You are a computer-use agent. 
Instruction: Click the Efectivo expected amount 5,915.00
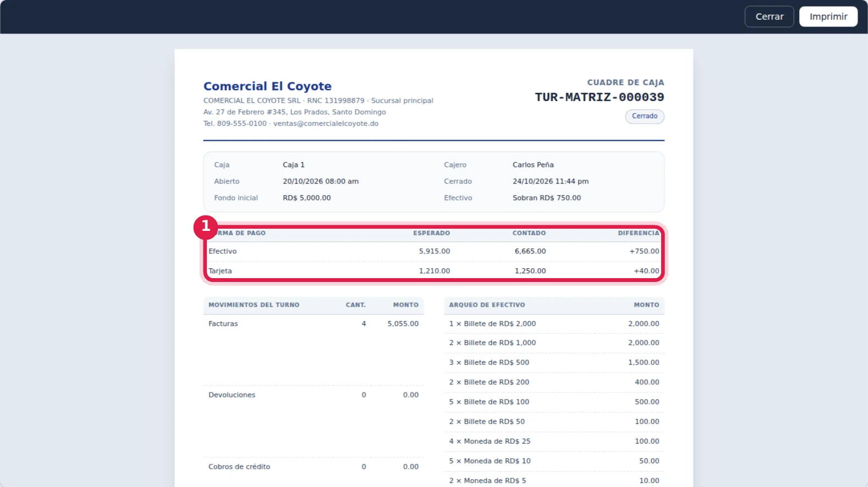click(x=435, y=251)
